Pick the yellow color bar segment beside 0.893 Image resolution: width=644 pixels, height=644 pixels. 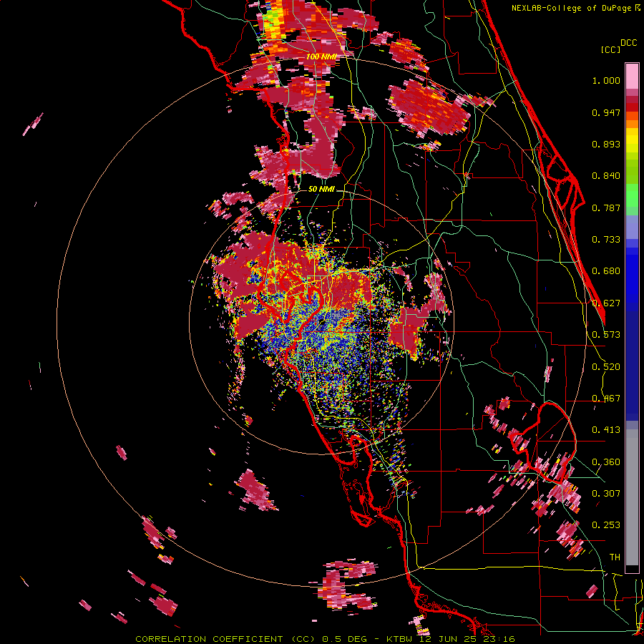632,140
